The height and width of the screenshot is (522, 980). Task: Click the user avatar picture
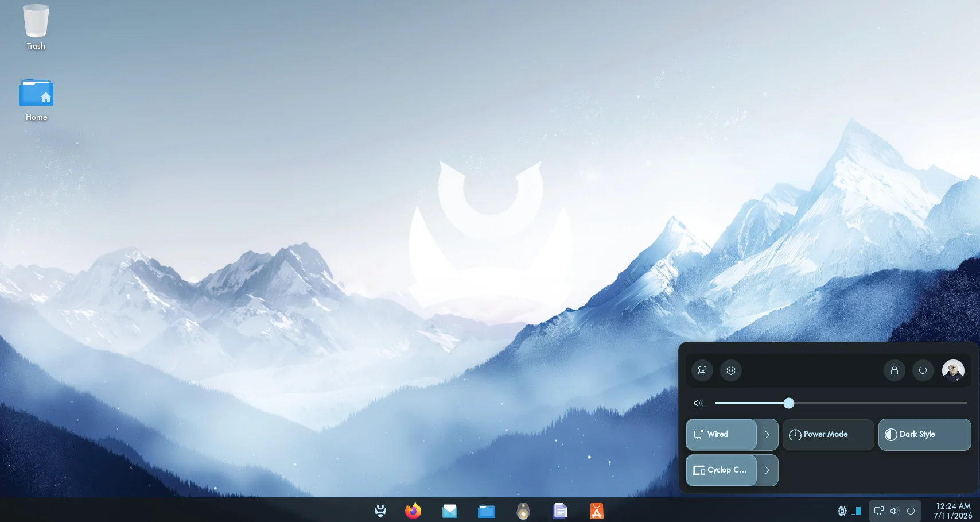tap(953, 370)
